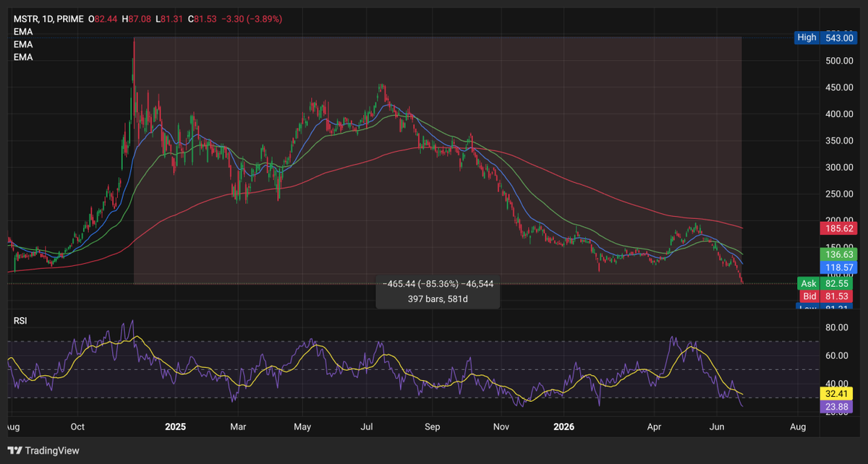Click the green 136.63 EMA price tag
Viewport: 868px width, 464px height.
838,254
